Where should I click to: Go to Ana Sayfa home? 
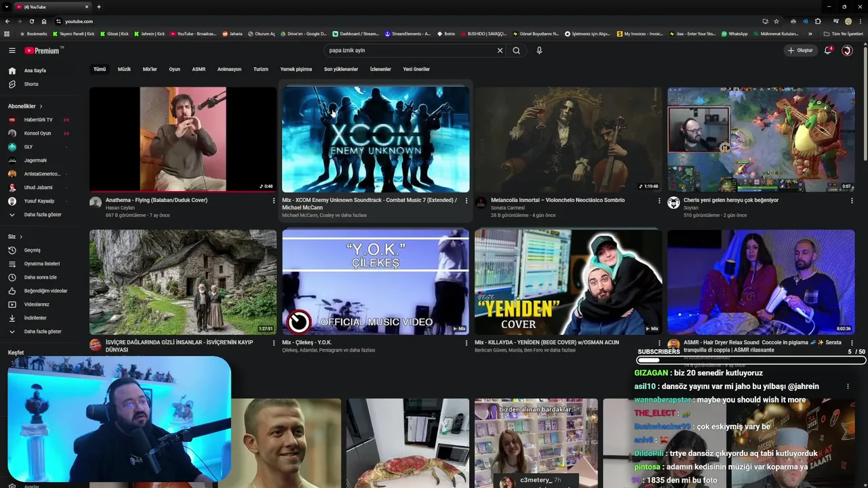tap(35, 70)
